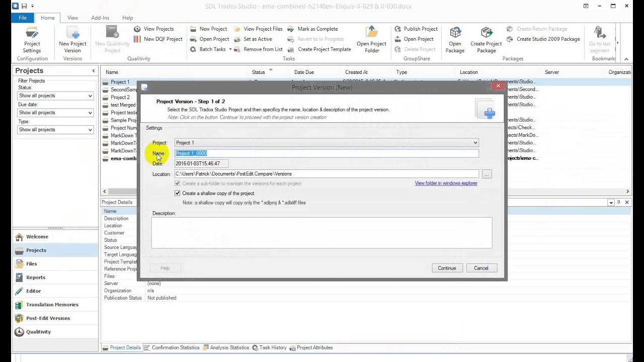The height and width of the screenshot is (362, 644).
Task: Click View Project Files
Action: pos(258,29)
